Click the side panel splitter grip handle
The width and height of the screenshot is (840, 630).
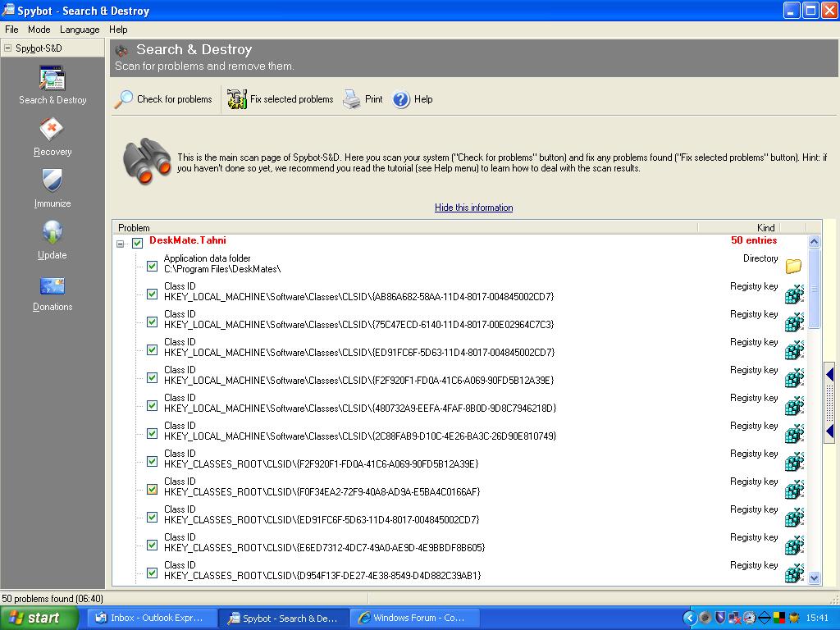coord(830,403)
